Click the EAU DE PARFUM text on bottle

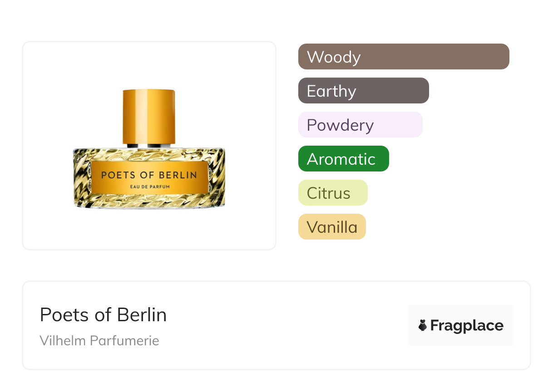click(x=149, y=187)
